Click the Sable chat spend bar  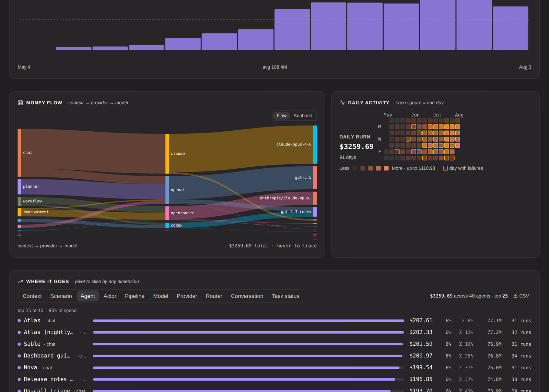(248, 344)
